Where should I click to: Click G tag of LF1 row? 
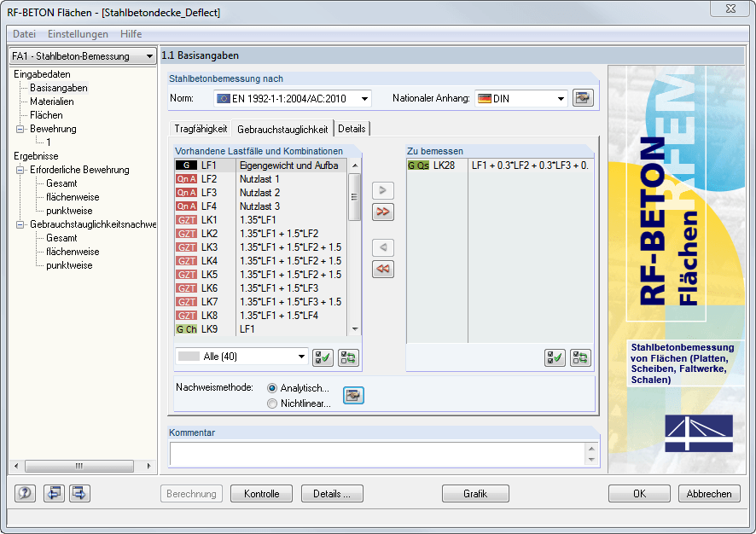pos(186,165)
